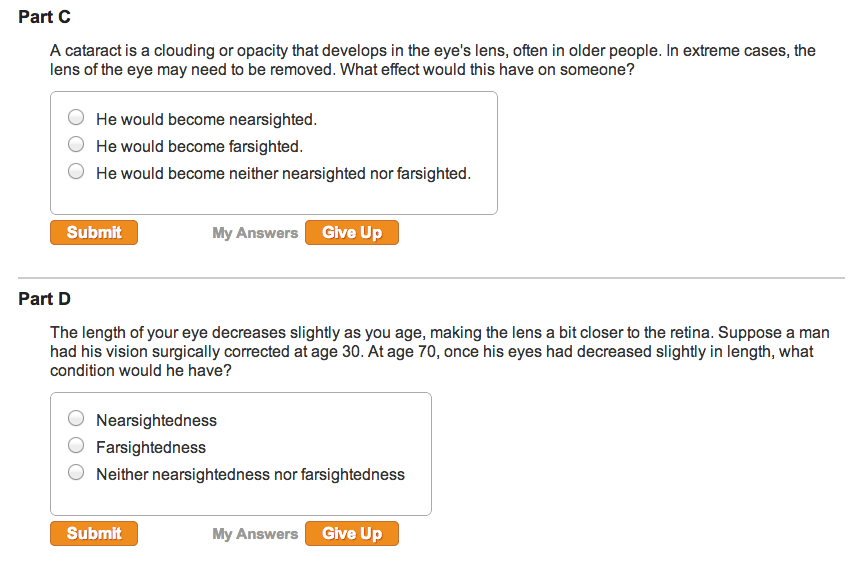This screenshot has width=857, height=568.
Task: Click the 'Part C' heading
Action: click(x=44, y=18)
